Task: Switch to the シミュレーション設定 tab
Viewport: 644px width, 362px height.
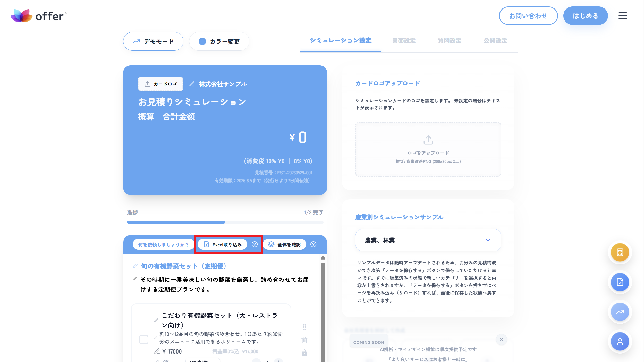Action: click(341, 41)
